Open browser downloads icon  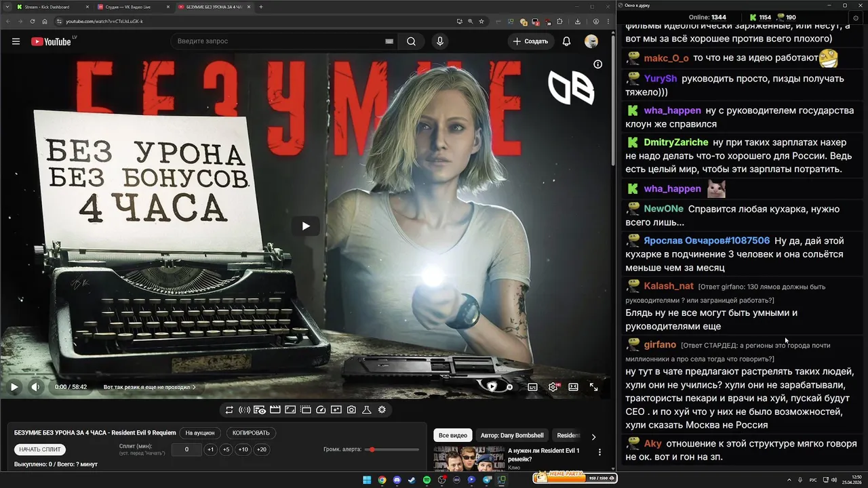[x=577, y=21]
